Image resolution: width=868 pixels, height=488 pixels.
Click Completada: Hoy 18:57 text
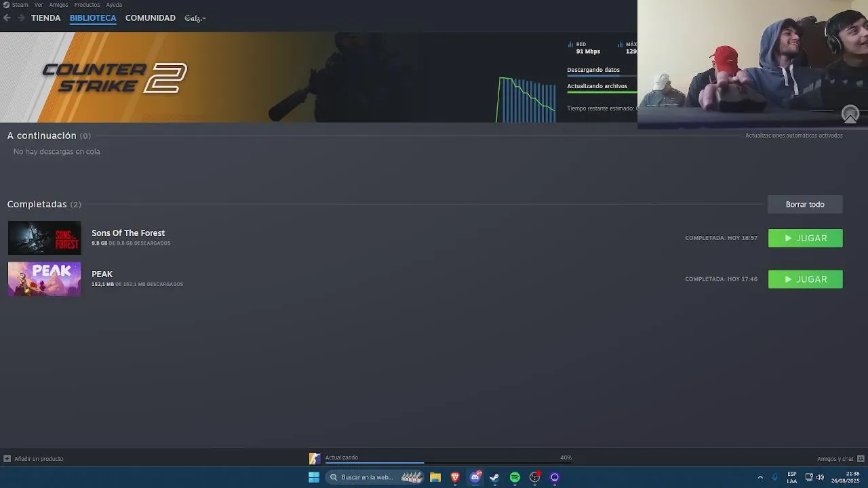click(722, 238)
